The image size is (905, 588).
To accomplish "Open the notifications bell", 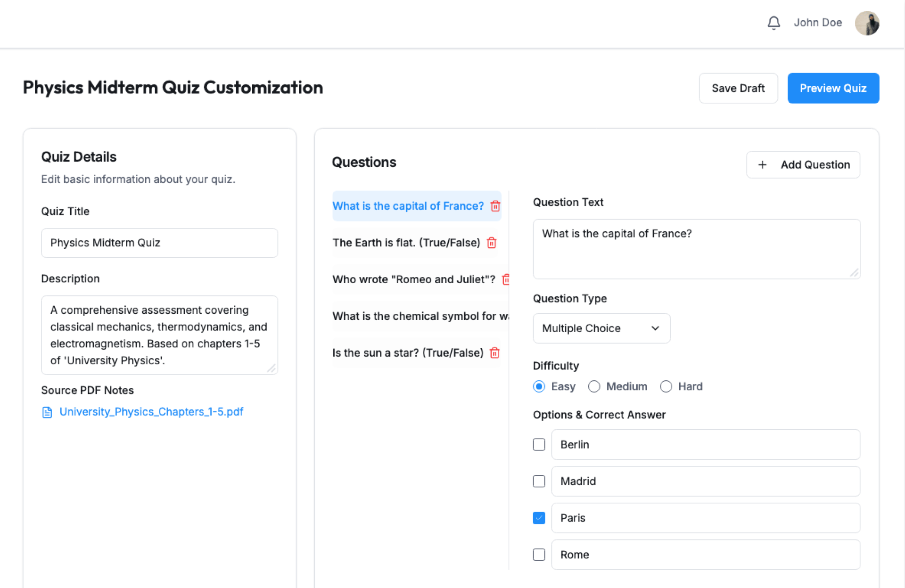I will tap(773, 23).
